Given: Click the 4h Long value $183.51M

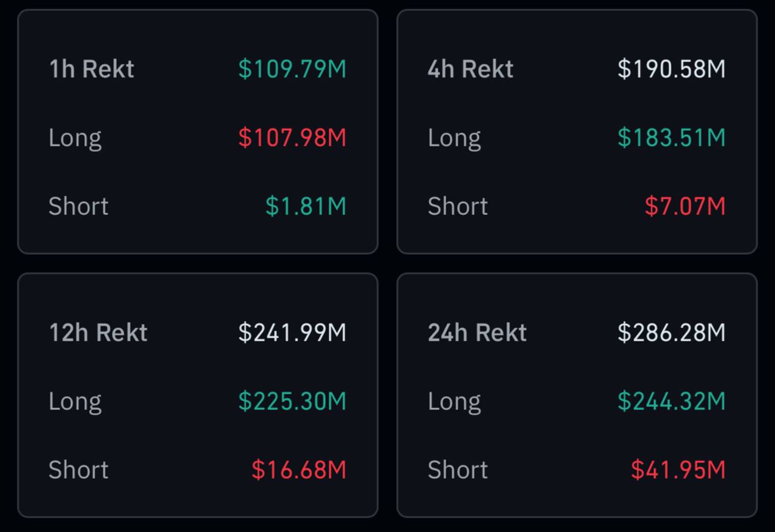Looking at the screenshot, I should 671,138.
